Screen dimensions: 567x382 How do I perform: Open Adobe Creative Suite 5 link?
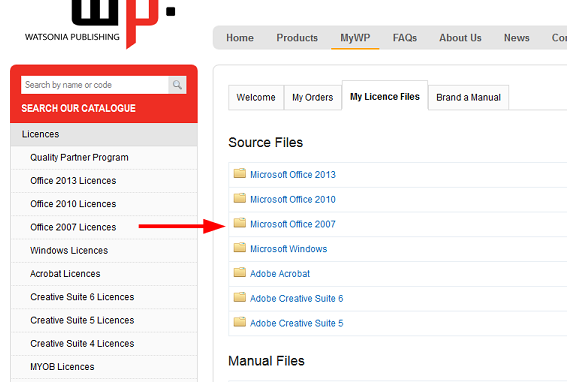297,323
